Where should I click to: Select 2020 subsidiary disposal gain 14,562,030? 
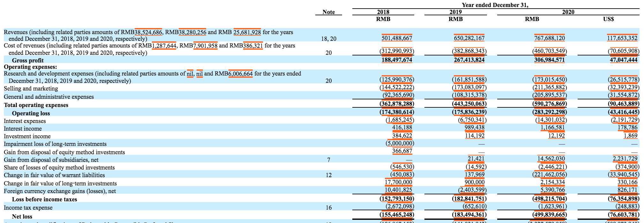[550, 159]
